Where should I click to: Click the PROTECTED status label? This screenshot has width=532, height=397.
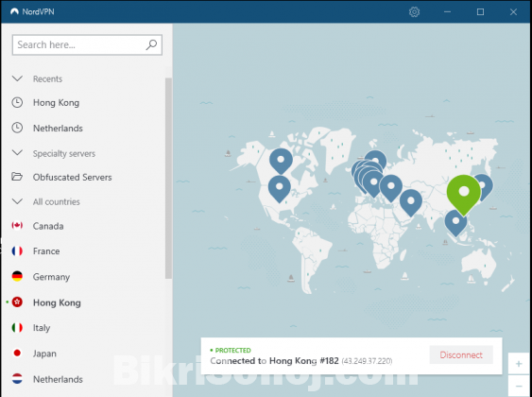tap(233, 350)
